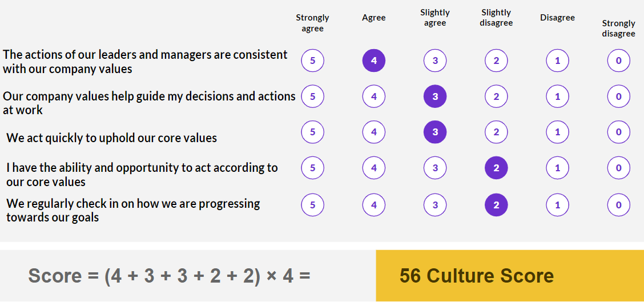Select 4 for leaders and managers consistency
Screen dimensions: 644x302
click(374, 61)
